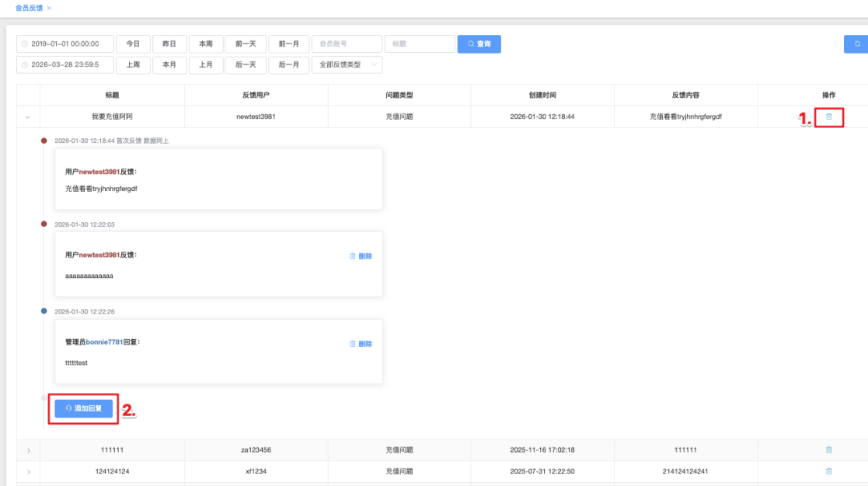The width and height of the screenshot is (868, 486).
Task: Choose the 上周 date range button
Action: point(134,64)
